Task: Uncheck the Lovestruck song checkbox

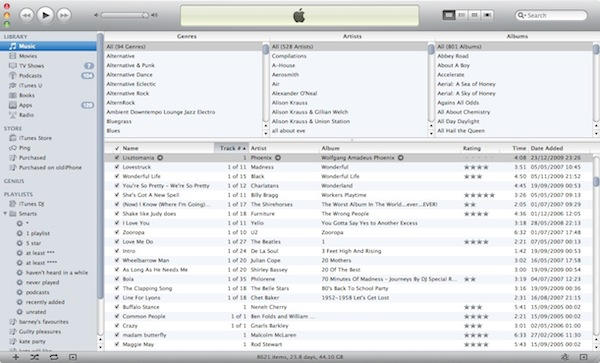Action: (x=117, y=167)
